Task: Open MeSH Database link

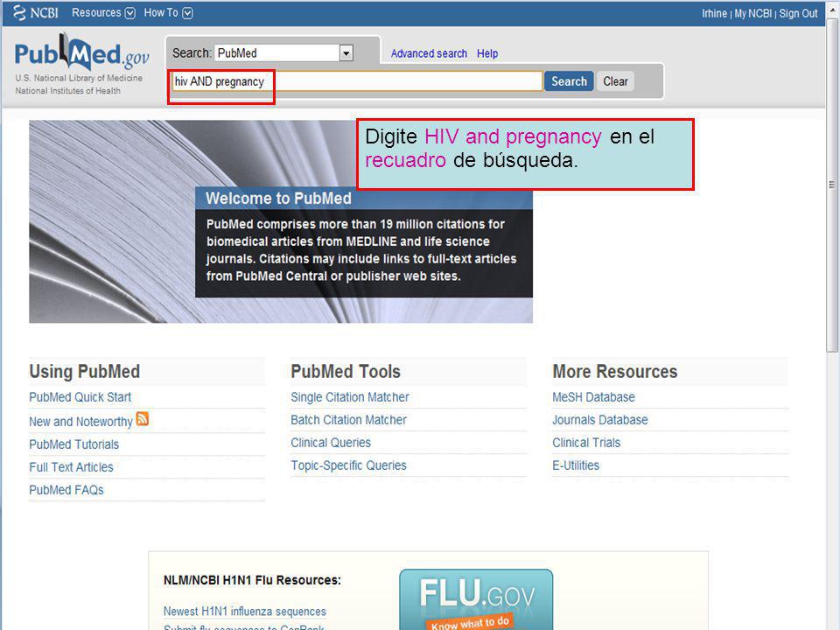Action: coord(593,397)
